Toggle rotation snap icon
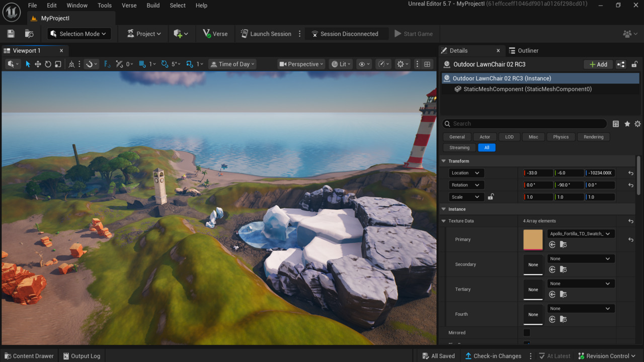 [x=165, y=64]
